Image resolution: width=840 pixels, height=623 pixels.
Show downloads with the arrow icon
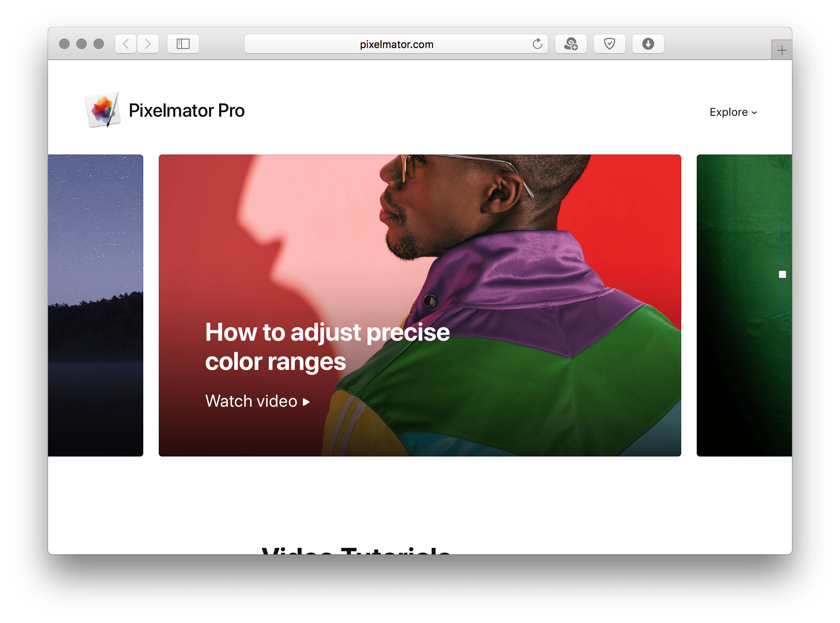coord(648,44)
